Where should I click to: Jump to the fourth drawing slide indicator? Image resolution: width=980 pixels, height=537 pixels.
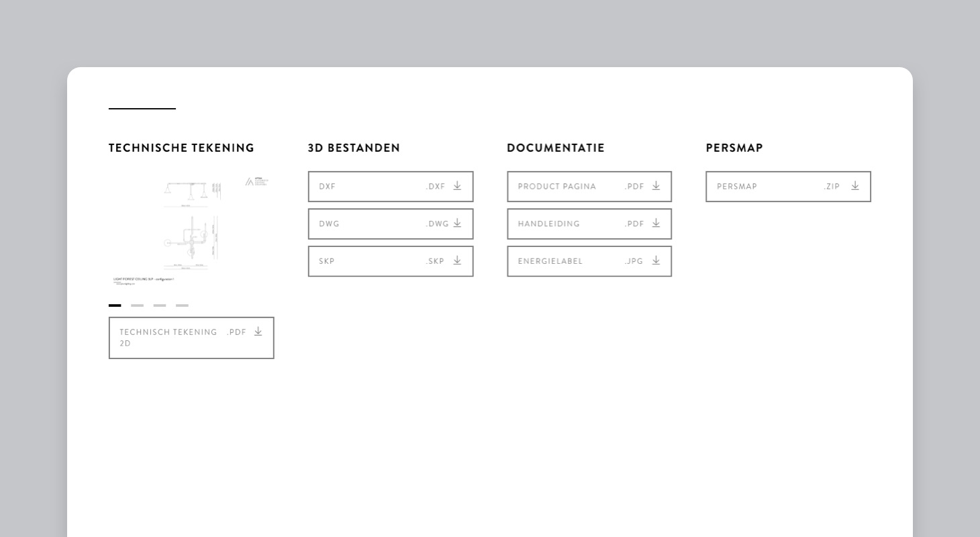click(x=182, y=305)
